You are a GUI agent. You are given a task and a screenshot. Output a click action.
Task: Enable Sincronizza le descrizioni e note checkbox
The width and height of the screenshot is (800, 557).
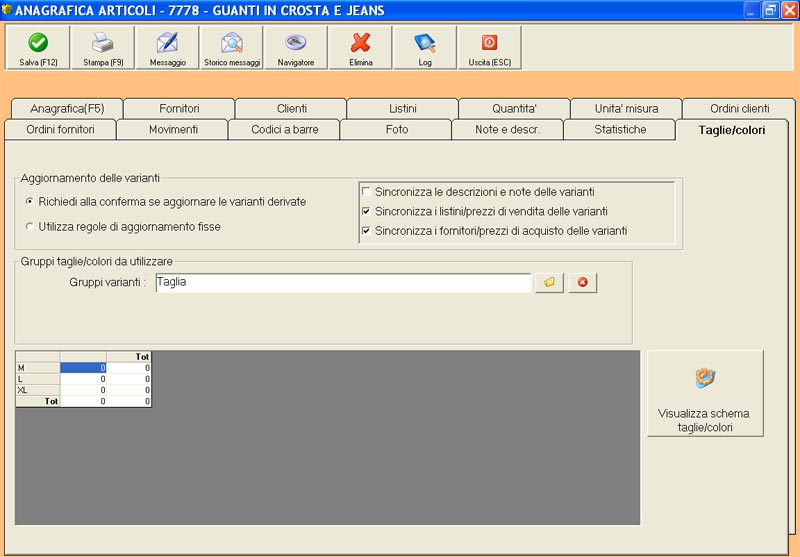point(367,191)
